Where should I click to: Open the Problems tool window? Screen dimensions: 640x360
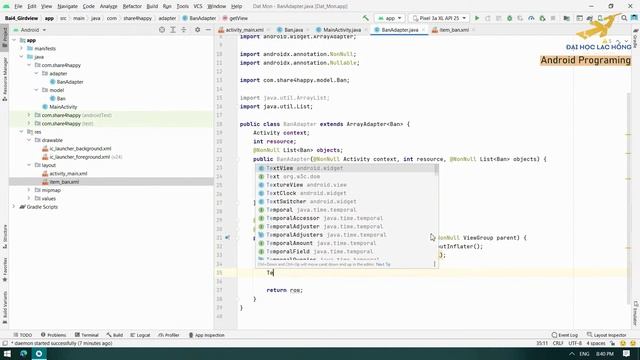pyautogui.click(x=53, y=335)
